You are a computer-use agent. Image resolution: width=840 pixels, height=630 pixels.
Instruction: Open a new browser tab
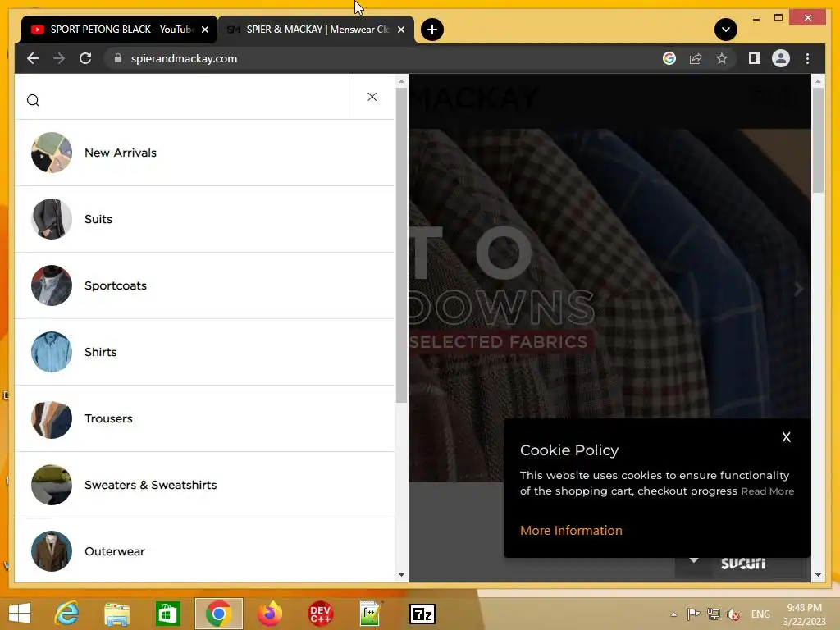pos(432,30)
